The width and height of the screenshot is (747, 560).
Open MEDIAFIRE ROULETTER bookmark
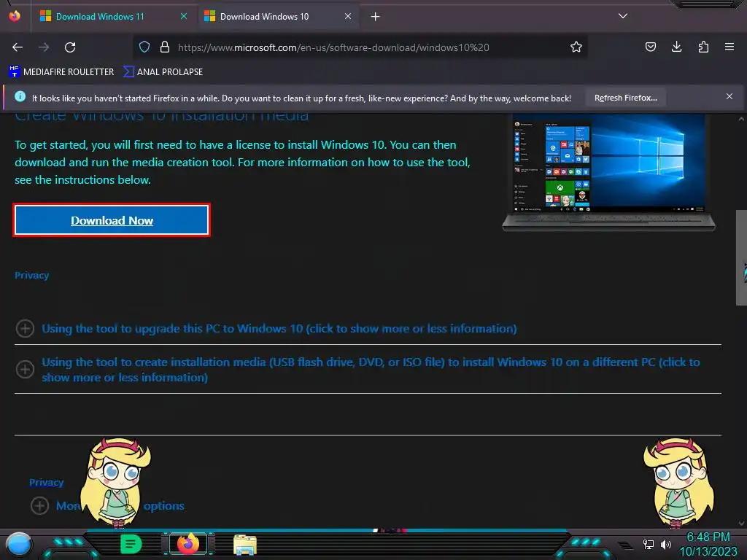coord(61,72)
